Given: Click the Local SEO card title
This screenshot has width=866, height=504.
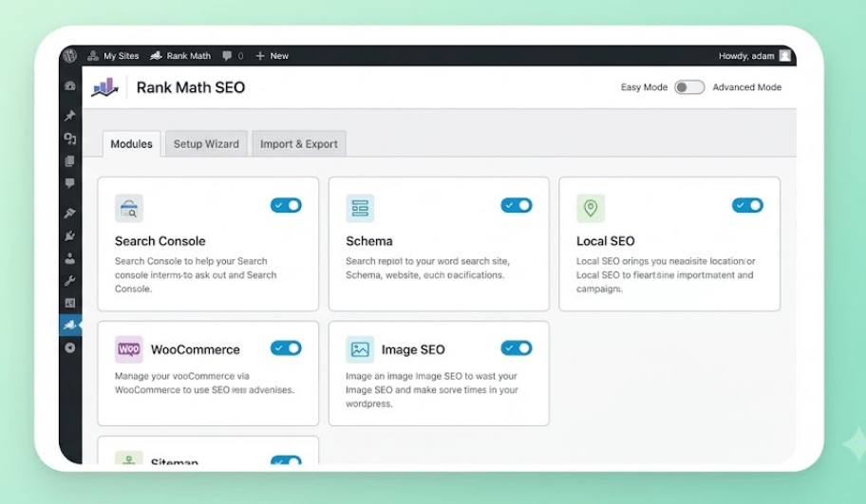Looking at the screenshot, I should (605, 241).
